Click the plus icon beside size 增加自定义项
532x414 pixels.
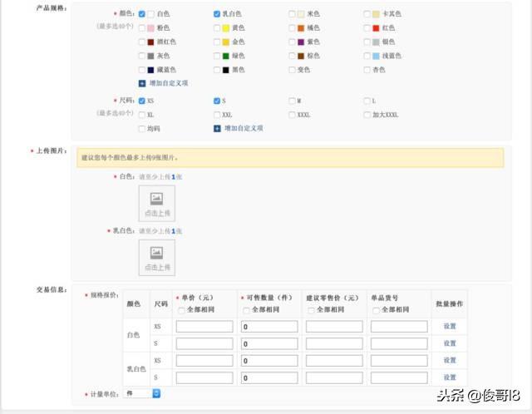coord(217,129)
